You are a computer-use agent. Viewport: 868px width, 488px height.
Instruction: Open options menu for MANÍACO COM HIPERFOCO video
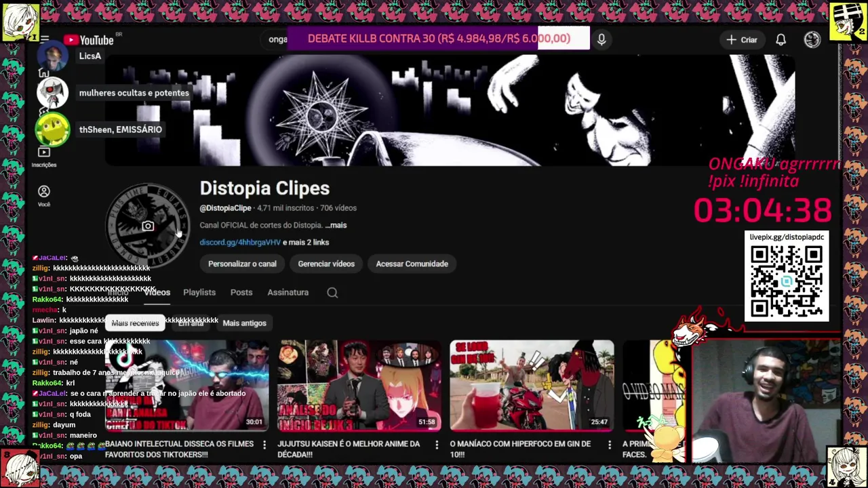(609, 445)
